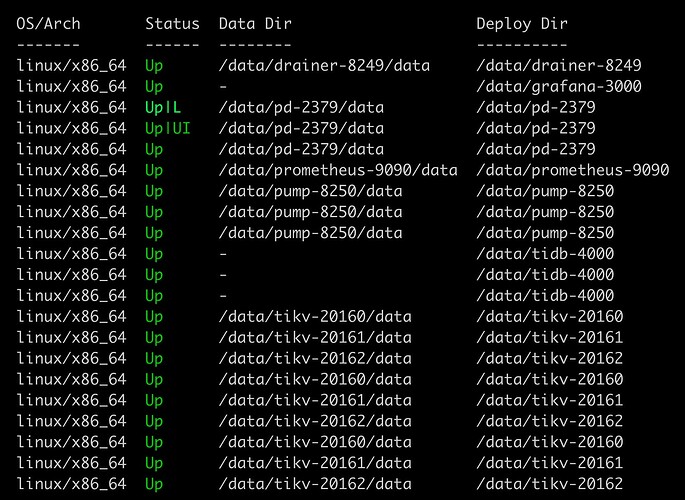Select /data/pd-2379/data in the Up|L row
685x500 pixels.
tap(301, 107)
